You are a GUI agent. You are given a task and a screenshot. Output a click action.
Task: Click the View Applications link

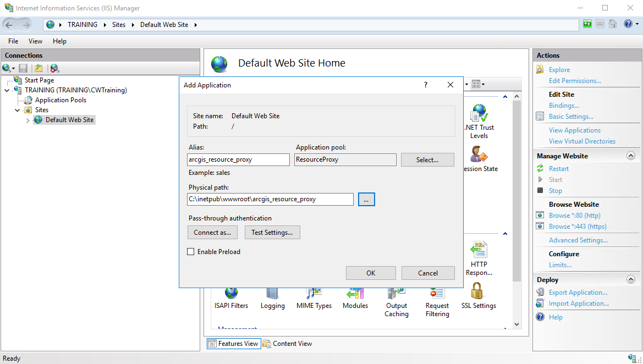point(574,130)
